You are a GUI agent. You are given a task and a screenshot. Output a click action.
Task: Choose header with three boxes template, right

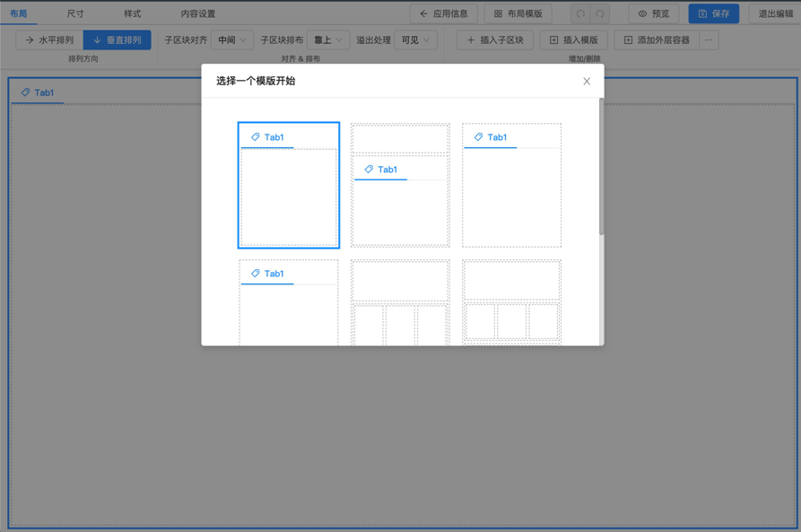point(511,302)
